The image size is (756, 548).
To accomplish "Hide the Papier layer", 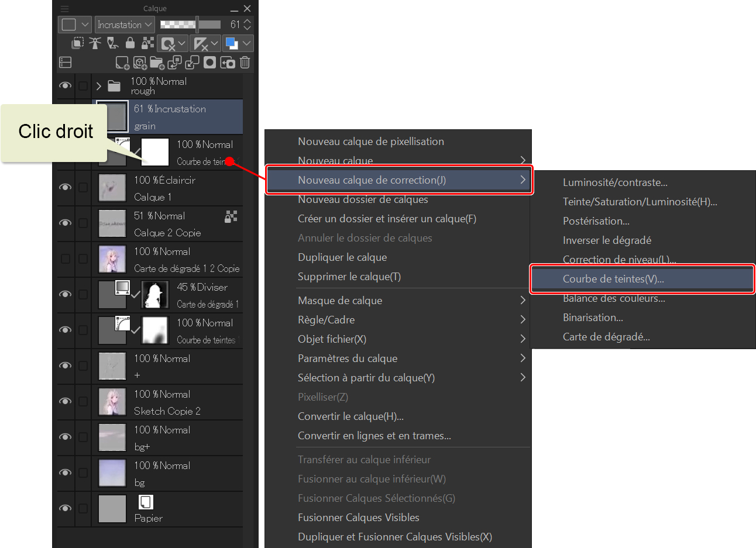I will [65, 508].
